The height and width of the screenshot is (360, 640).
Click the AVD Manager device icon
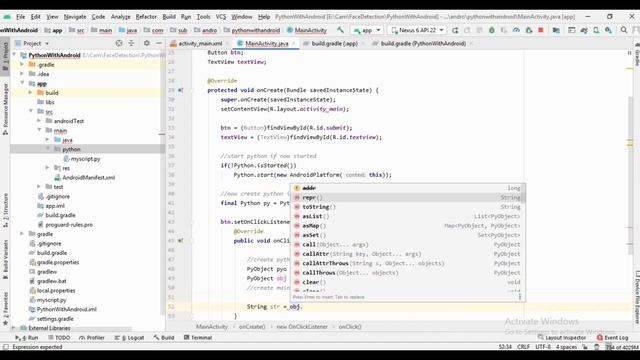[596, 30]
